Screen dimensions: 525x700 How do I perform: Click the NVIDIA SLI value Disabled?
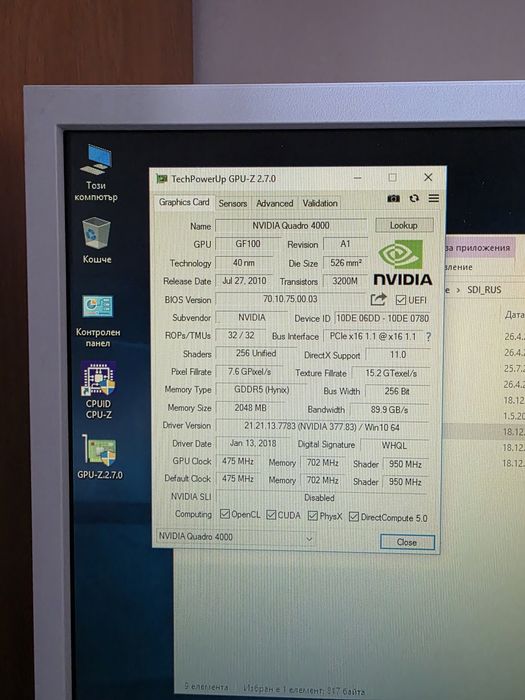coord(320,497)
